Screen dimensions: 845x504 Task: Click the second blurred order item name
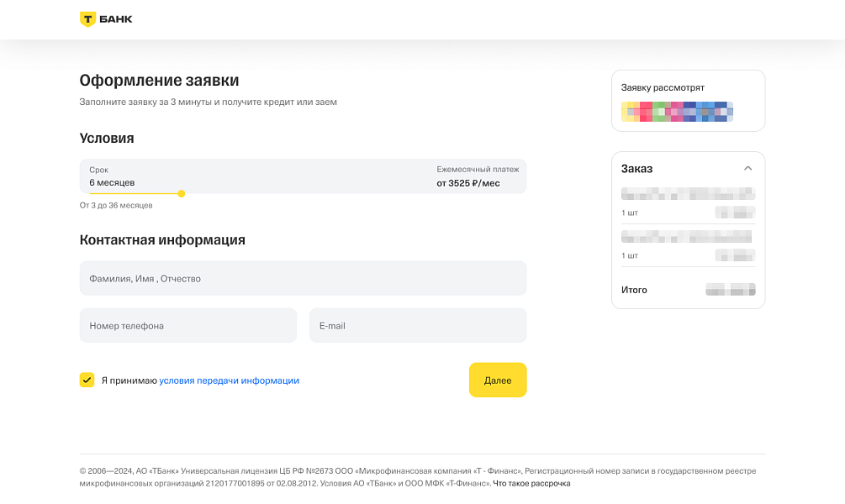pyautogui.click(x=686, y=236)
